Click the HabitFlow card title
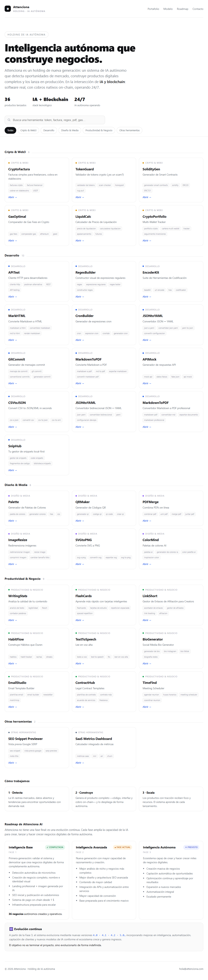The image size is (208, 980). 16,639
